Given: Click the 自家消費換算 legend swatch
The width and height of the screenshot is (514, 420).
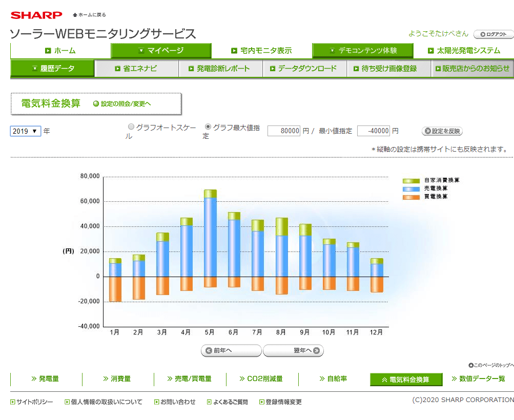Looking at the screenshot, I should point(411,181).
